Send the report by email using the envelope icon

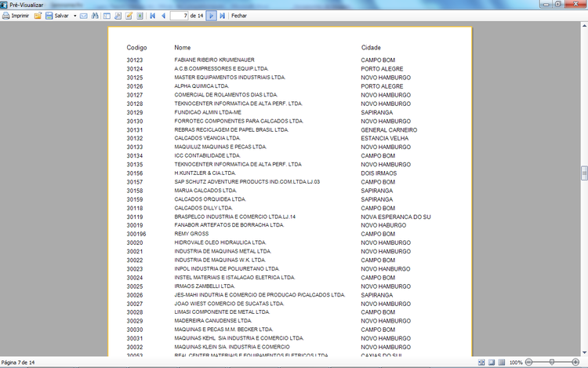[84, 16]
